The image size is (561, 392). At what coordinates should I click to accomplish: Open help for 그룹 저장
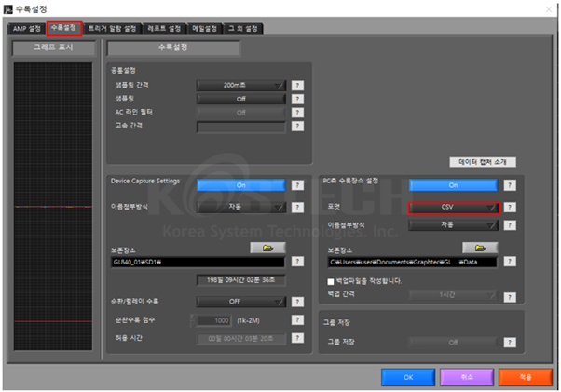(510, 343)
